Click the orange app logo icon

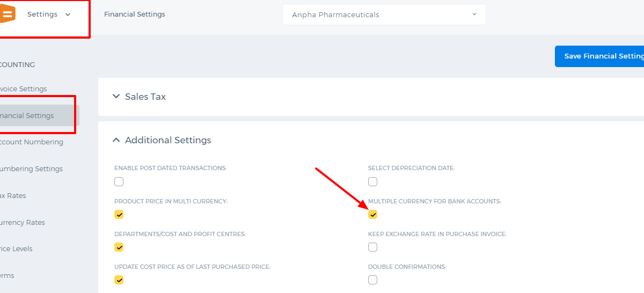click(x=8, y=14)
